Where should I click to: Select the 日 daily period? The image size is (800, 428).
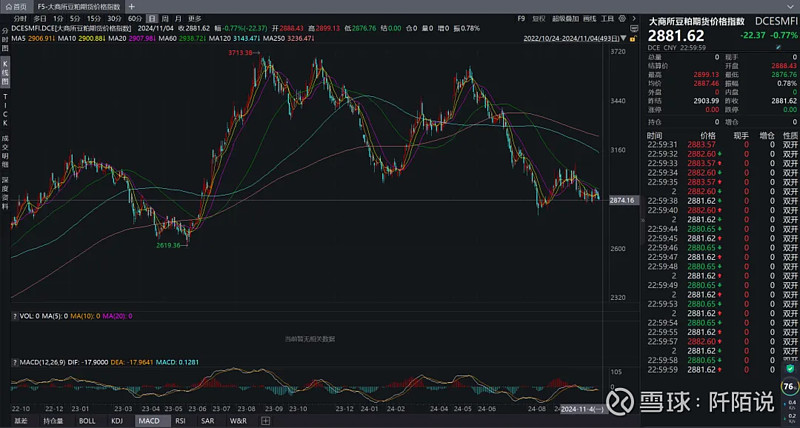(x=152, y=18)
